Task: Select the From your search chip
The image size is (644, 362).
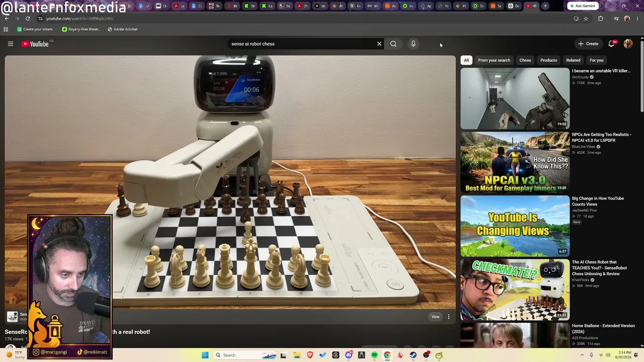Action: tap(494, 60)
